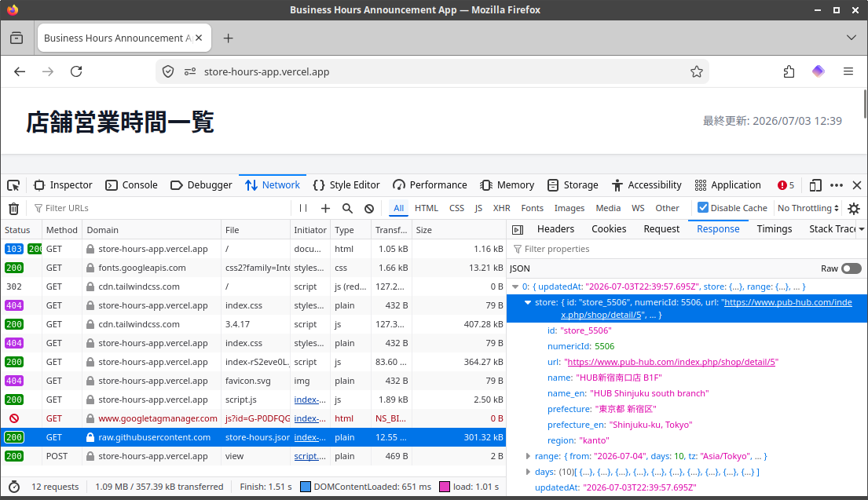Open the Style Editor panel
This screenshot has height=500, width=868.
point(346,185)
